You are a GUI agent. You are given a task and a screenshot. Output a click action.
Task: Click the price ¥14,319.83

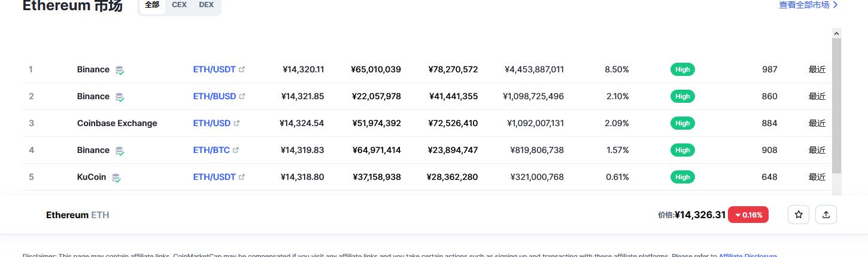coord(302,150)
